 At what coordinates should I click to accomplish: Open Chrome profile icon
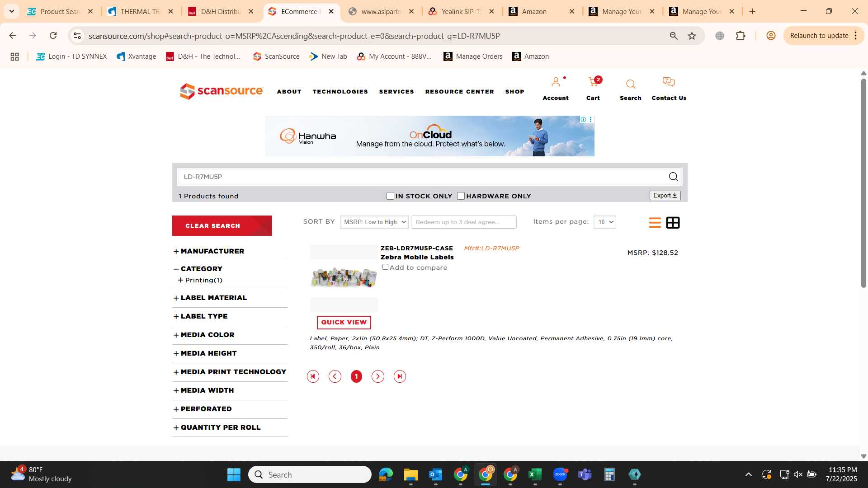[x=771, y=36]
